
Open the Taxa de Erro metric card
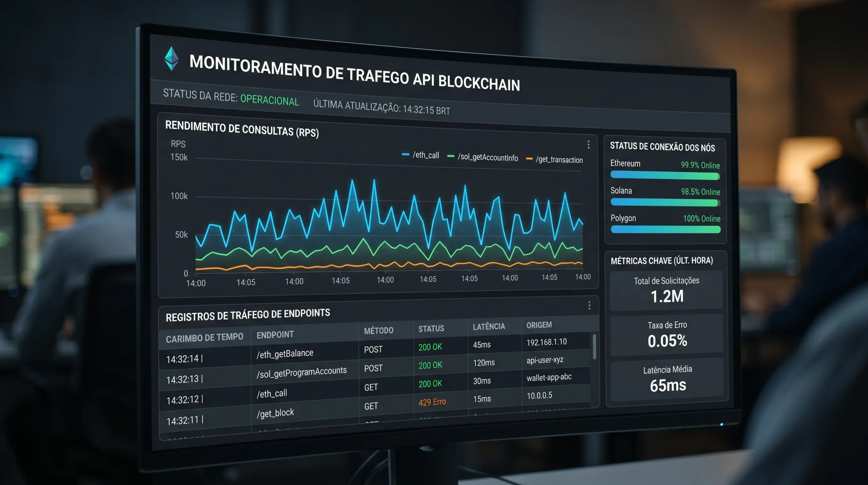[x=667, y=334]
